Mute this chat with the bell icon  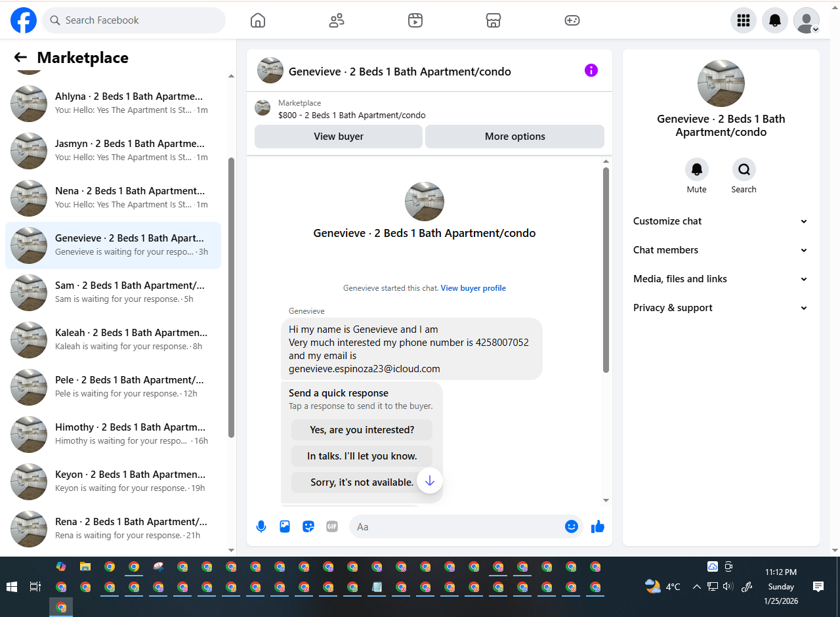[697, 169]
